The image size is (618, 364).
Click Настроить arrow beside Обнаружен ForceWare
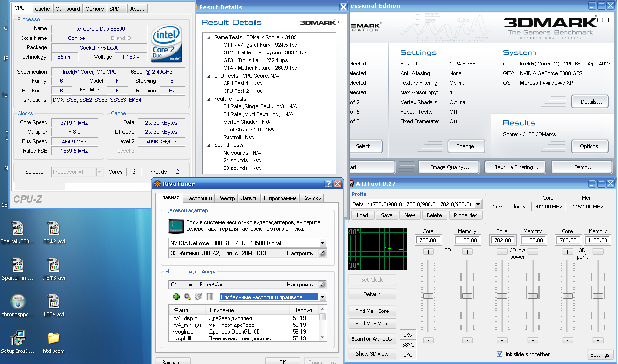click(322, 285)
